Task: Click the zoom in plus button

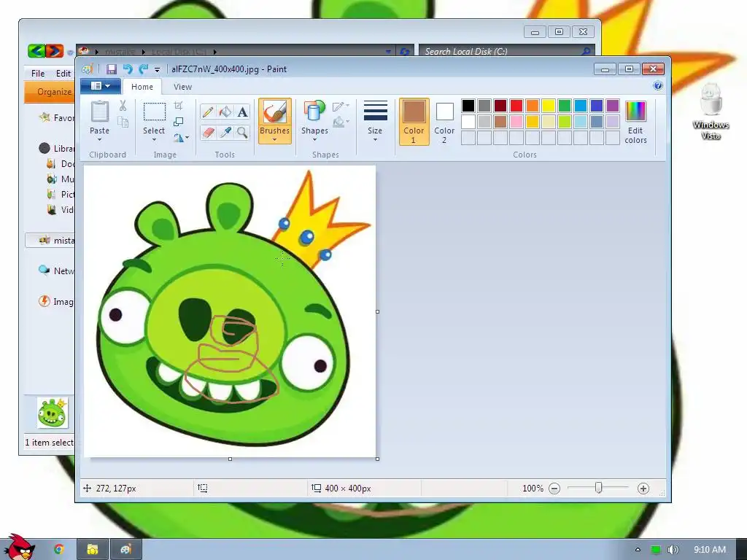Action: [x=643, y=489]
